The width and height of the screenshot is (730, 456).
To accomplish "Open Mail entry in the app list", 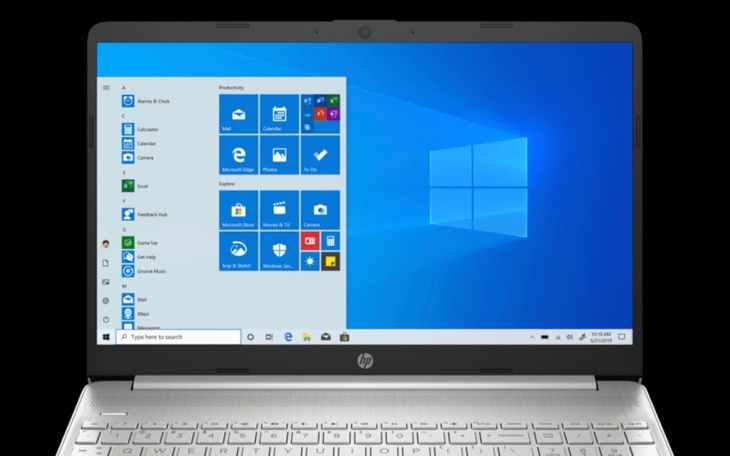I will [x=135, y=299].
